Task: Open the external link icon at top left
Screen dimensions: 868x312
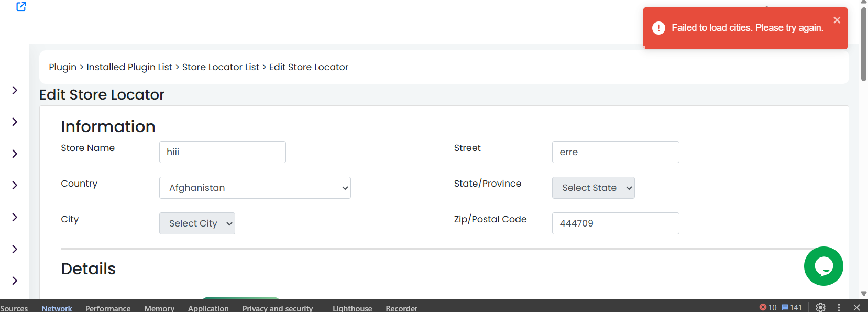Action: 21,6
